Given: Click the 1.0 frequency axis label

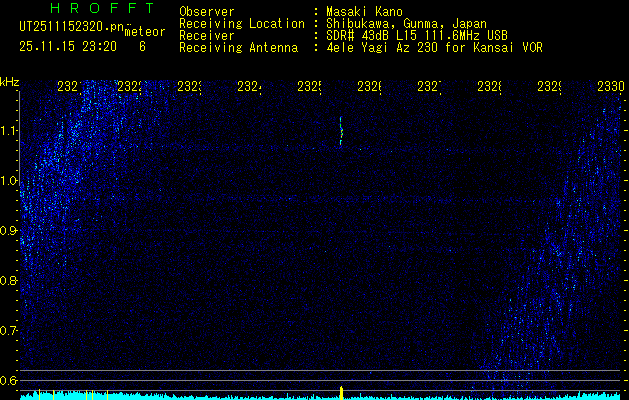Looking at the screenshot, I should click(x=9, y=181).
